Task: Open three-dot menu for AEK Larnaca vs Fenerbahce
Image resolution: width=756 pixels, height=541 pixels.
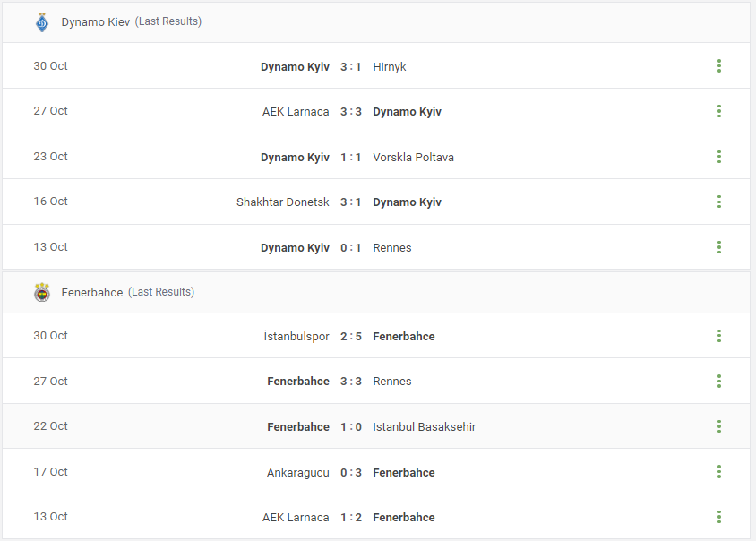Action: tap(719, 517)
